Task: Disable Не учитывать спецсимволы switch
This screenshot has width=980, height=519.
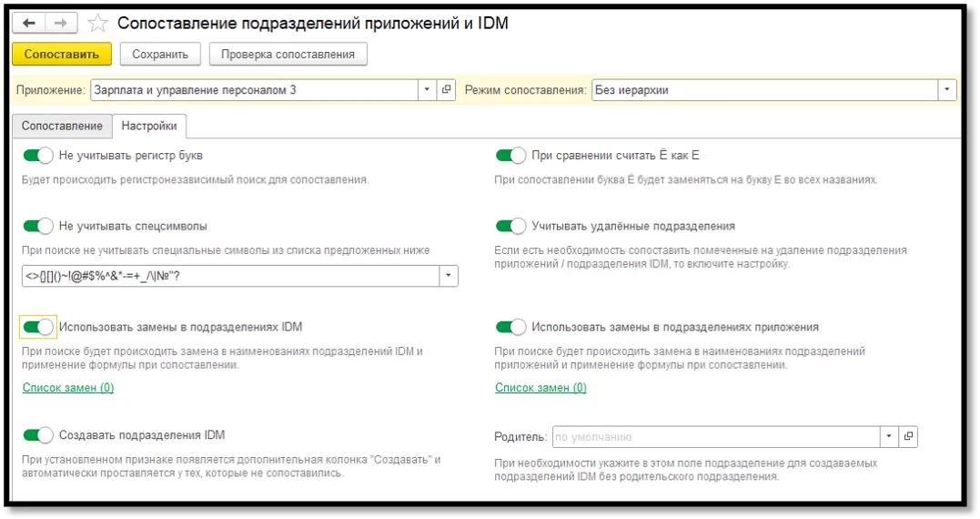Action: coord(38,226)
